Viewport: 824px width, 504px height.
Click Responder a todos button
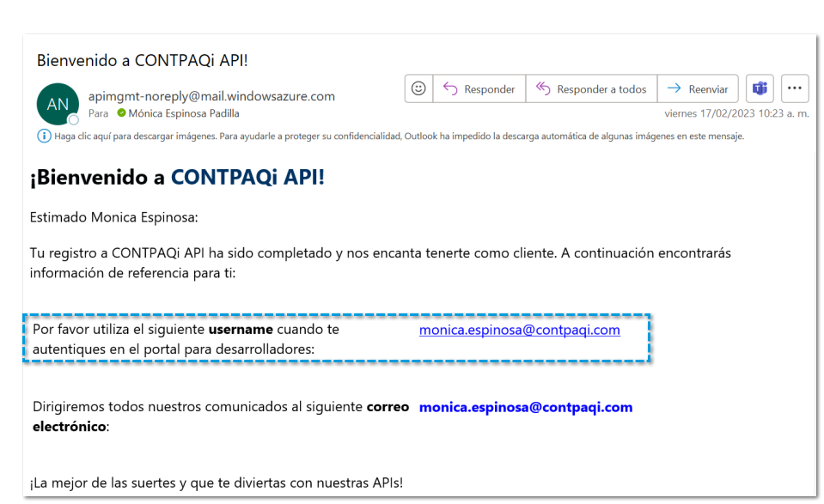pyautogui.click(x=592, y=88)
